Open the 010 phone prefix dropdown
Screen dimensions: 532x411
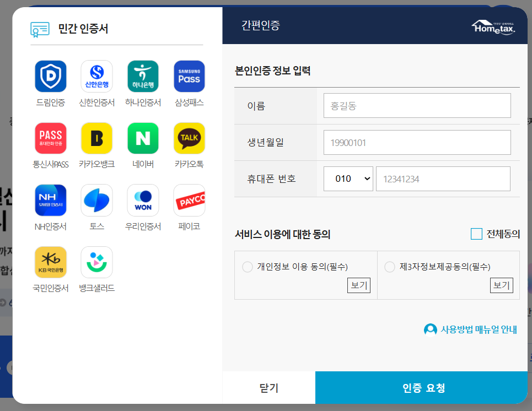tap(348, 179)
